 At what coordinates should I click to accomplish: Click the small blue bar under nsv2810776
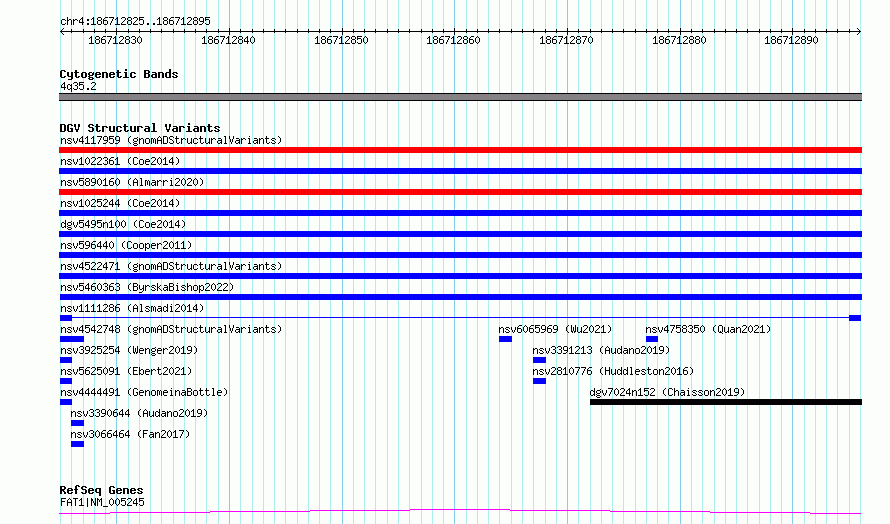[x=539, y=381]
